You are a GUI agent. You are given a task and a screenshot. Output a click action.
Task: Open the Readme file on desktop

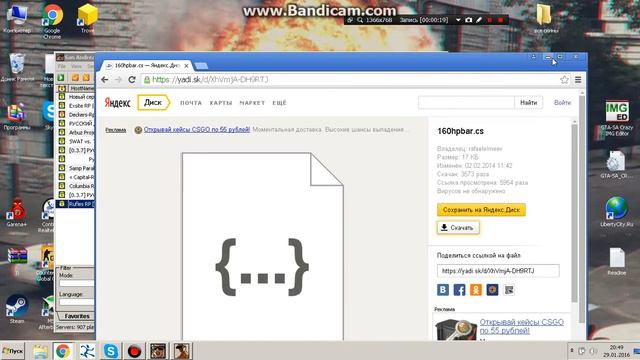(616, 261)
